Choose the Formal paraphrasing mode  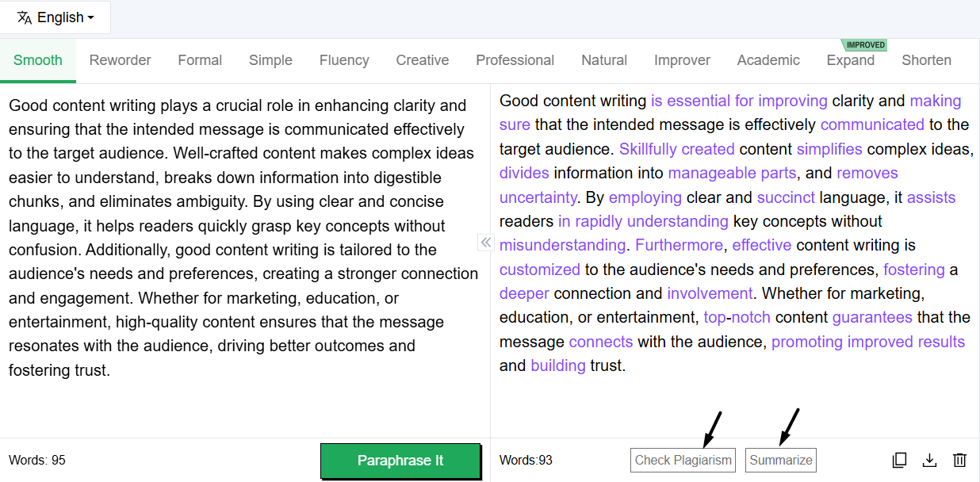pyautogui.click(x=200, y=60)
